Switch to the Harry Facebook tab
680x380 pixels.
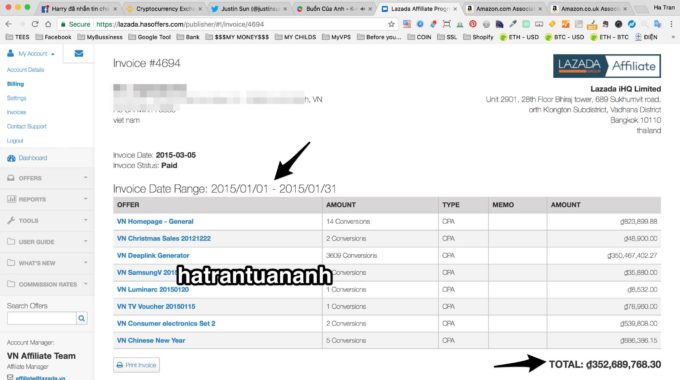click(78, 9)
